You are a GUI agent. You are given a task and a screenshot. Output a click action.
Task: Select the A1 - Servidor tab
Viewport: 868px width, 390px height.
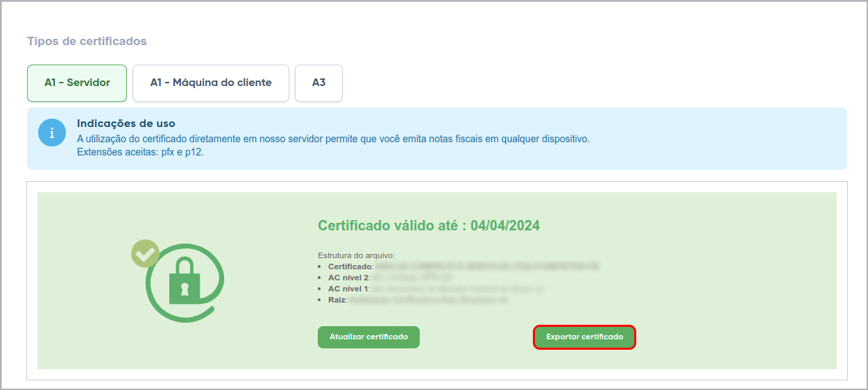77,83
